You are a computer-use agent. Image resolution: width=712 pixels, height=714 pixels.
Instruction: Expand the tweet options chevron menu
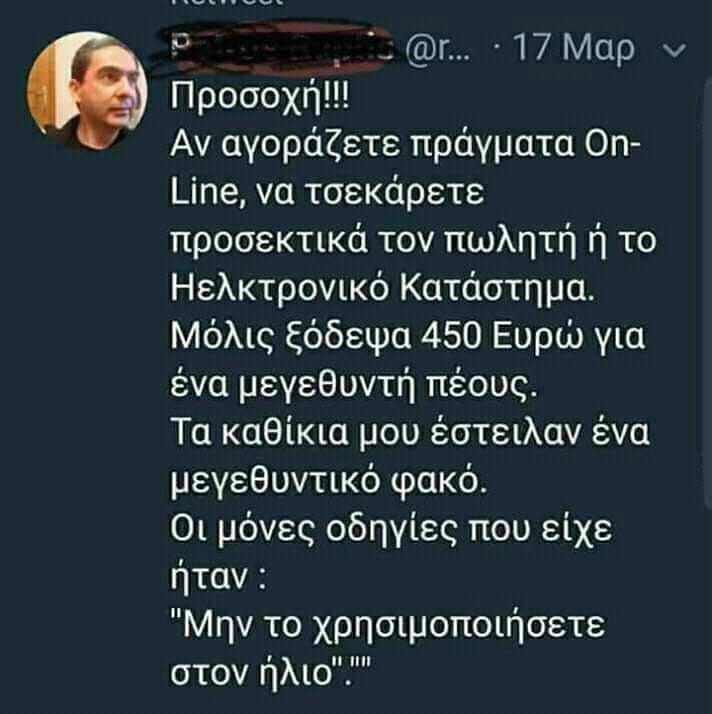point(674,50)
